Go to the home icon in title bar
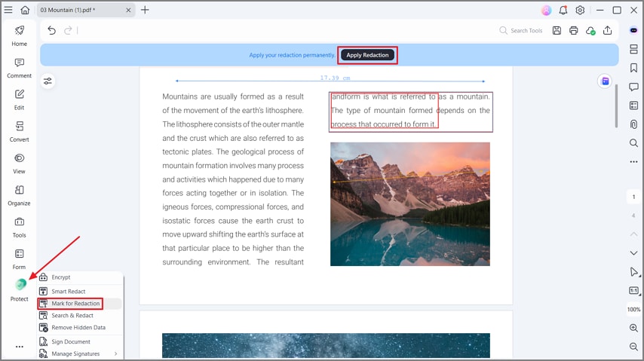 25,10
